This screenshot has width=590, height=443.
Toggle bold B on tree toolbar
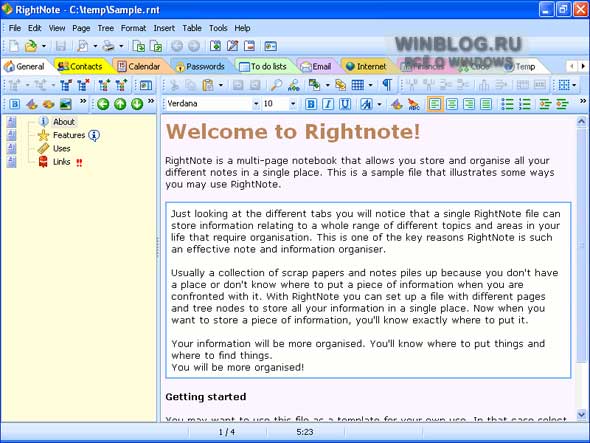(14, 104)
